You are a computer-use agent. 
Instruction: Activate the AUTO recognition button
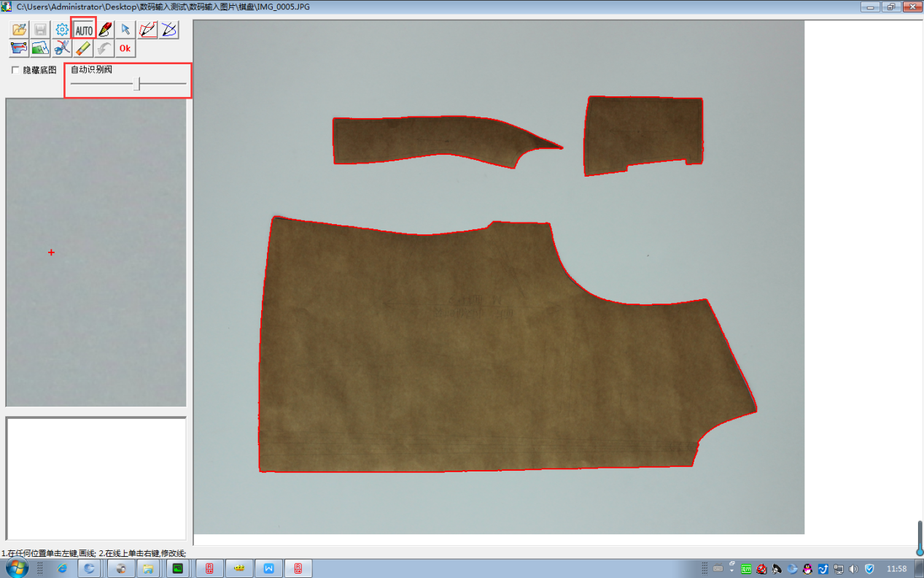[84, 30]
